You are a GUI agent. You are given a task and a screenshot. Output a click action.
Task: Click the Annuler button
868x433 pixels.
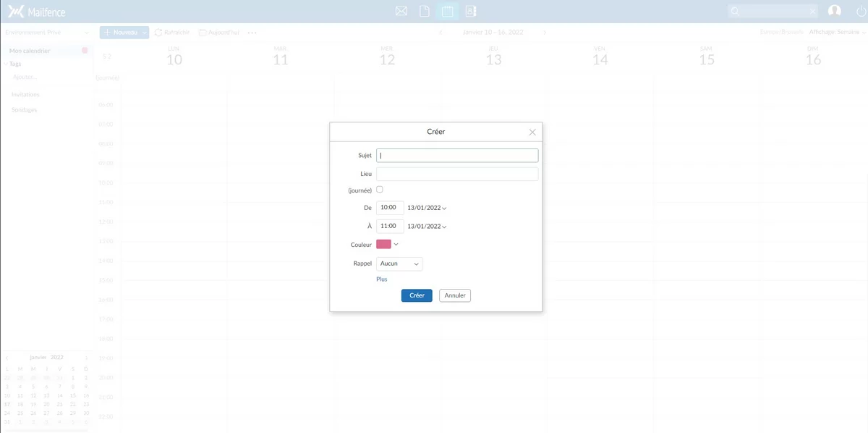coord(455,295)
